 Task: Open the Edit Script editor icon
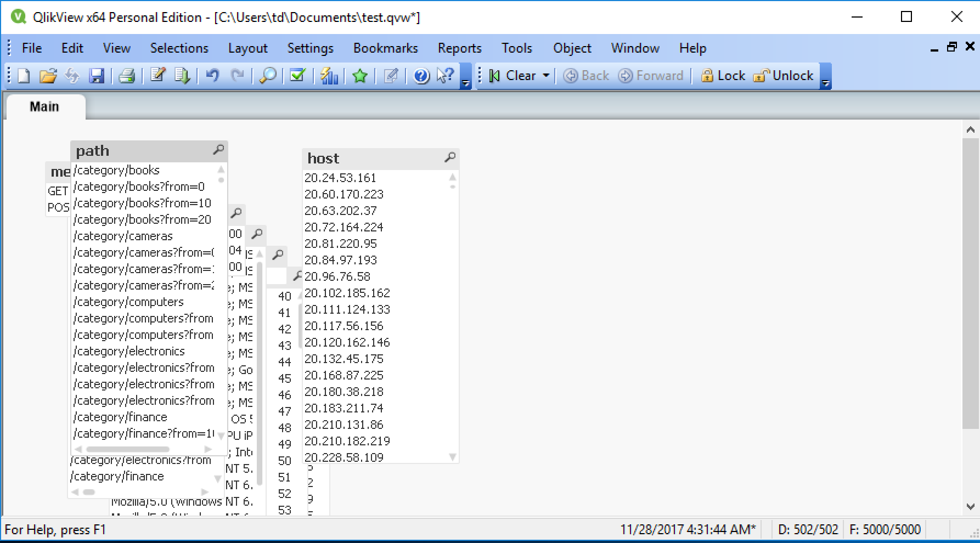(158, 76)
